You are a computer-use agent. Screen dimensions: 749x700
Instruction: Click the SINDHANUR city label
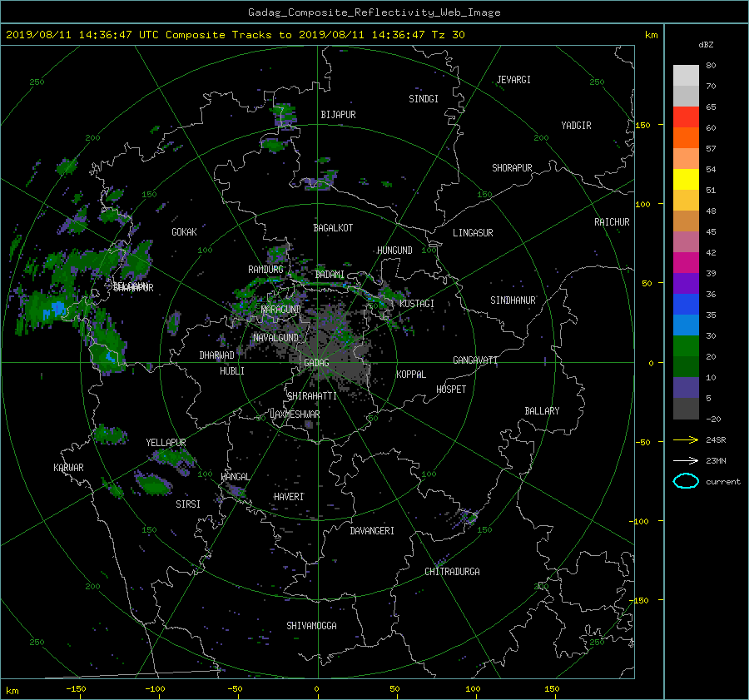click(513, 300)
